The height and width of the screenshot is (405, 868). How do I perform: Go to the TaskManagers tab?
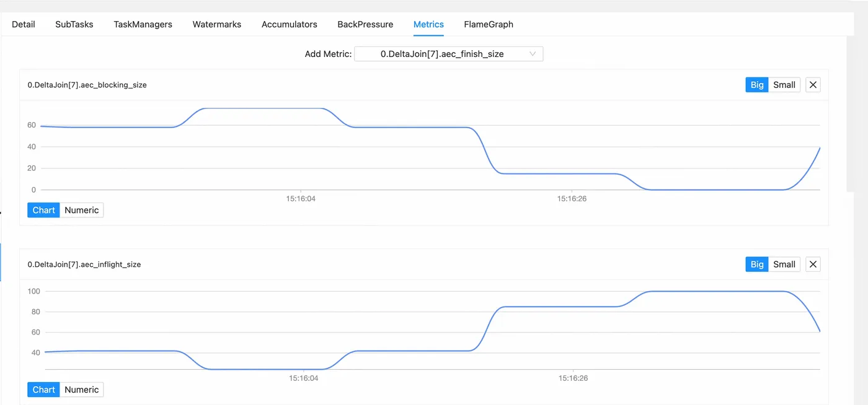coord(143,24)
